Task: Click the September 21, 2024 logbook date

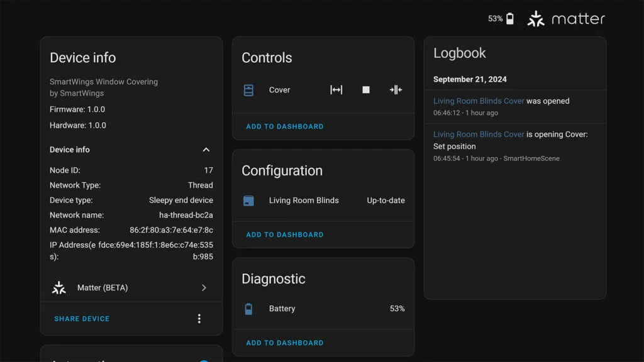Action: pos(470,79)
